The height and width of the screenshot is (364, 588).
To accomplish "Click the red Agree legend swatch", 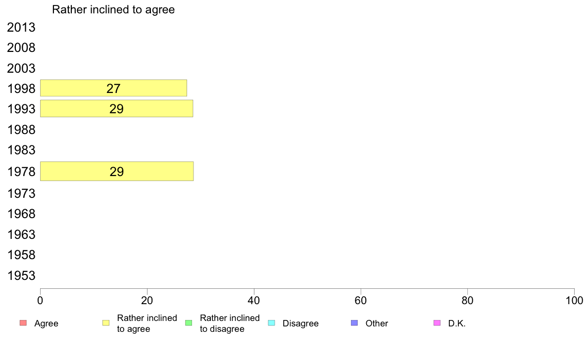I will click(x=23, y=323).
